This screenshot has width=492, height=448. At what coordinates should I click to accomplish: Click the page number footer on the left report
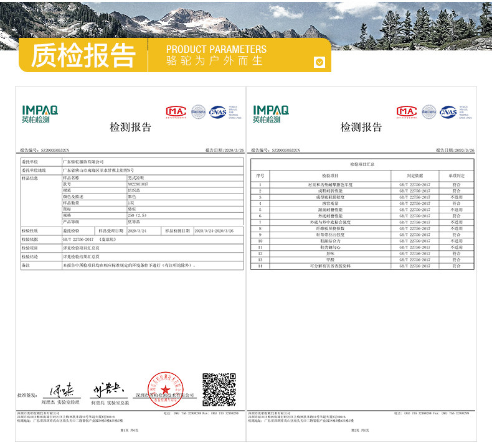click(130, 431)
